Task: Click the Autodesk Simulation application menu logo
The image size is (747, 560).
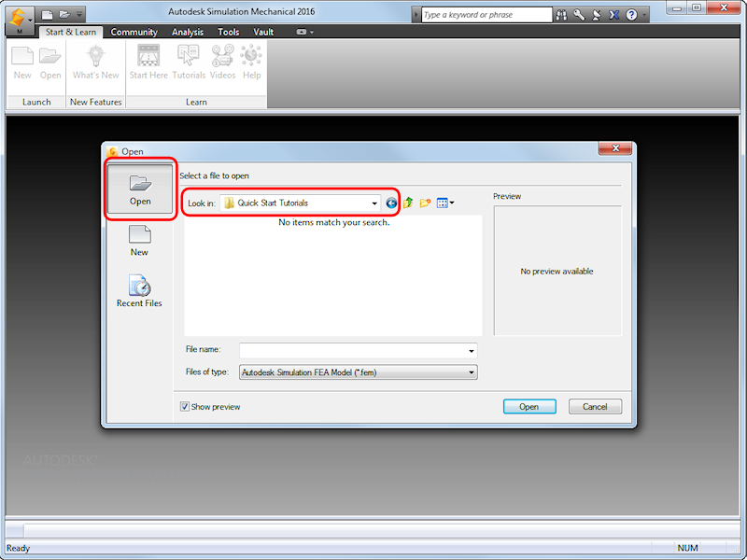Action: pyautogui.click(x=19, y=20)
